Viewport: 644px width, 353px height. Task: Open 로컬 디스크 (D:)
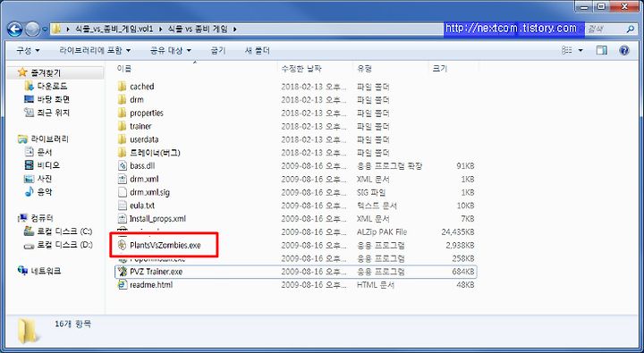64,245
